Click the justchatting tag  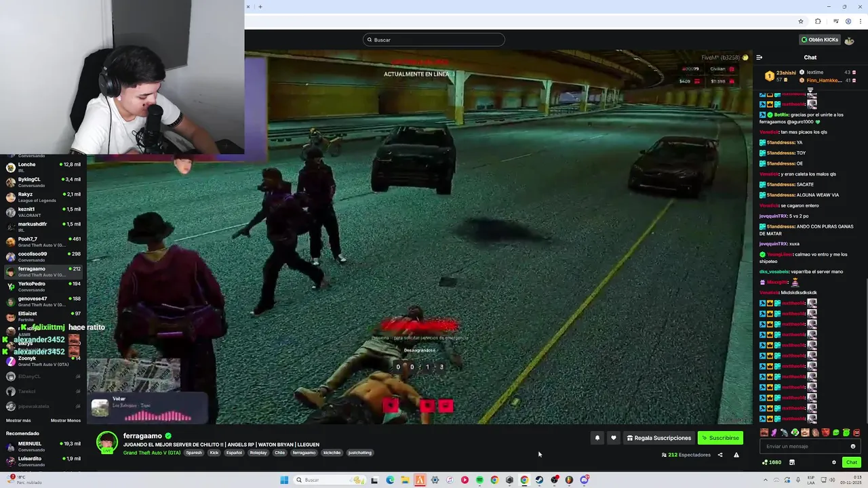(360, 453)
